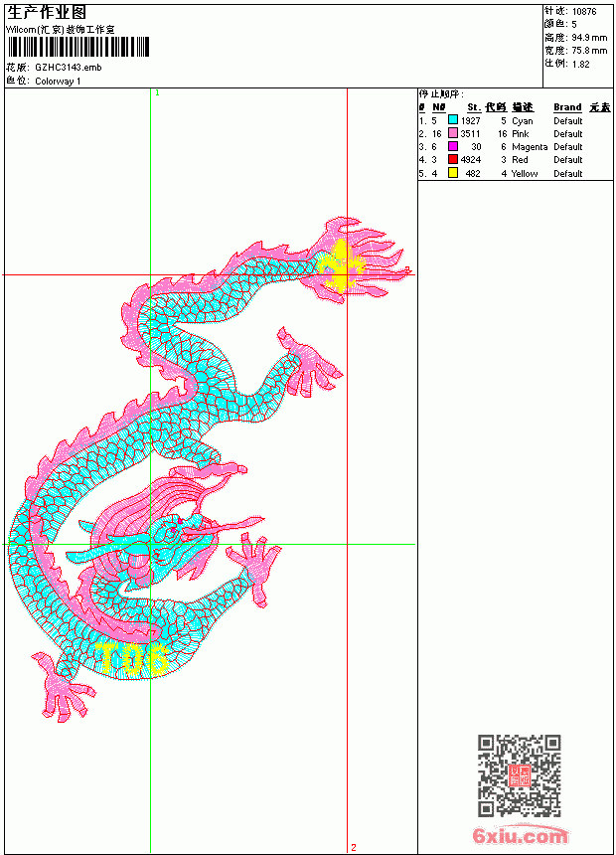Click the barcode under Wilcom title

click(77, 47)
